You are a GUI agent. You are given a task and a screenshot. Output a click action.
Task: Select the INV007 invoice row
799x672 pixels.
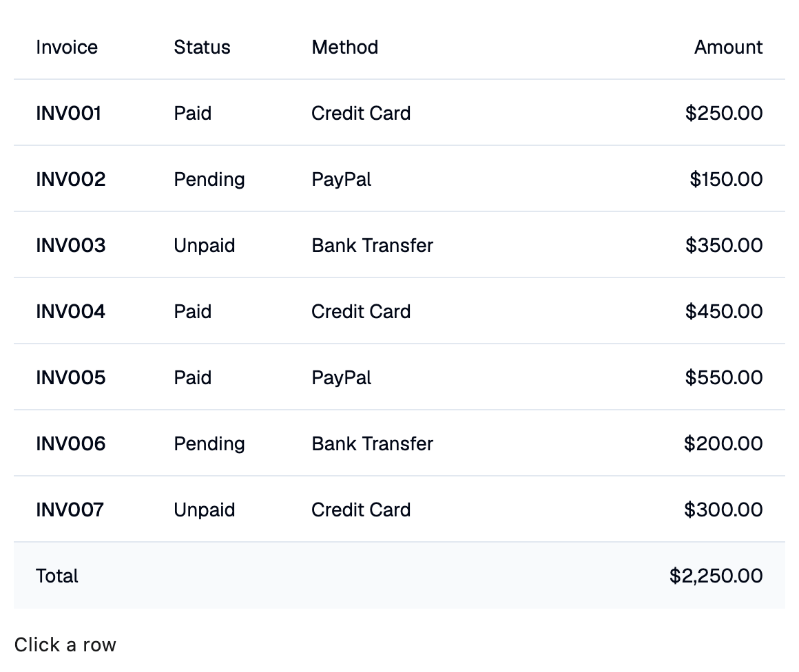click(399, 510)
